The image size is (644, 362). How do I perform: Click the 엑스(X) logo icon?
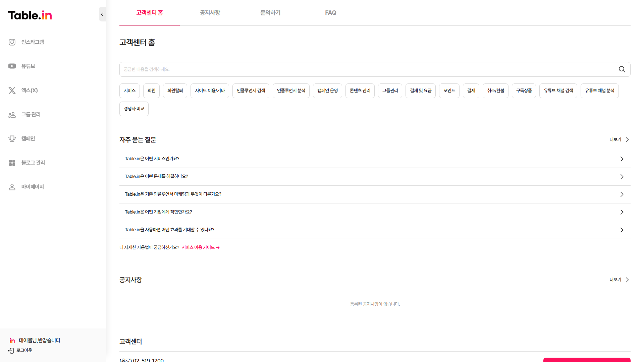(12, 90)
